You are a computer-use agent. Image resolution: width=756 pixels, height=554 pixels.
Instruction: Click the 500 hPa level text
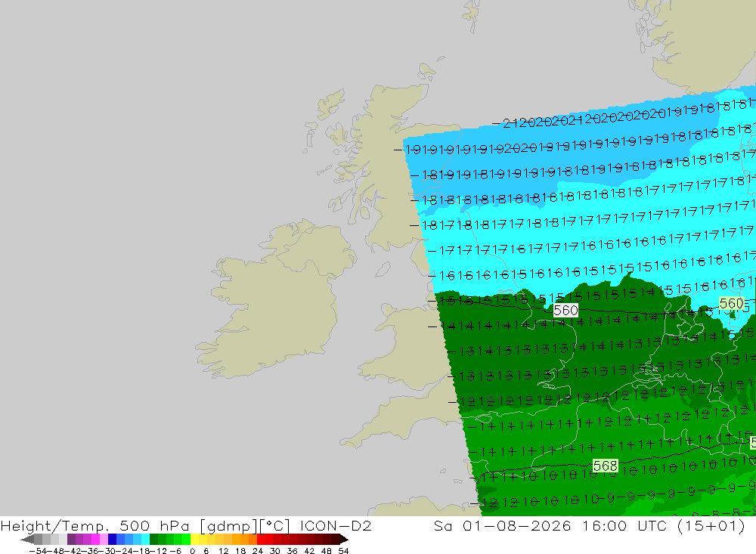point(153,525)
